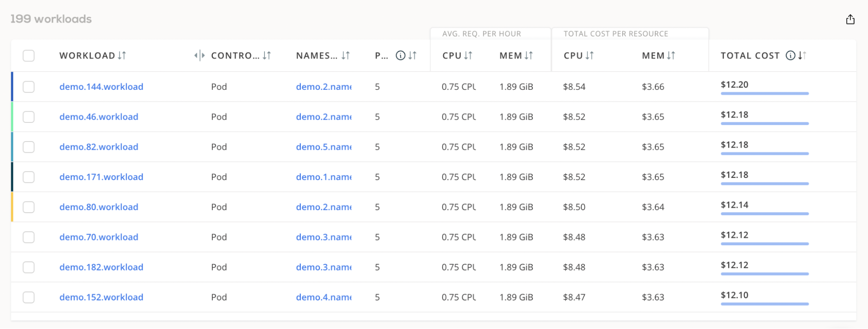Screen dimensions: 868x329
Task: Open the demo.171.workload details link
Action: coord(101,177)
